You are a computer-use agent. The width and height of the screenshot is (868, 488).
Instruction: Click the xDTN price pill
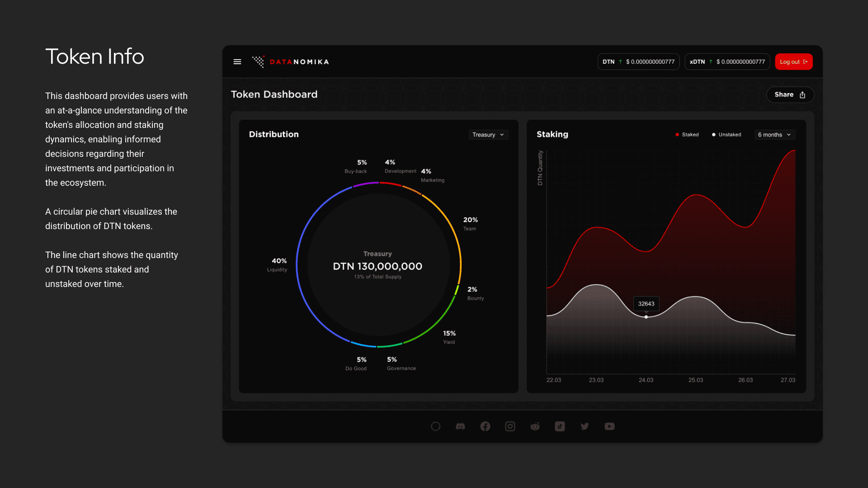(x=727, y=62)
